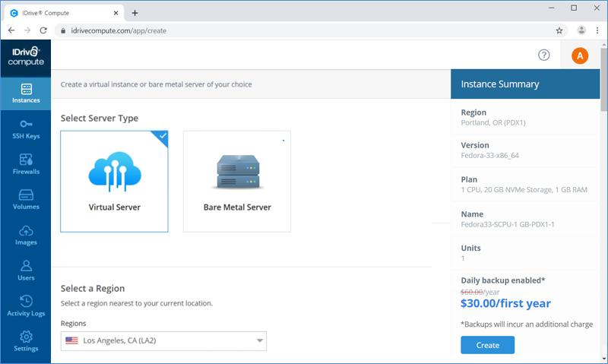Click the Select Server Type heading

point(100,119)
